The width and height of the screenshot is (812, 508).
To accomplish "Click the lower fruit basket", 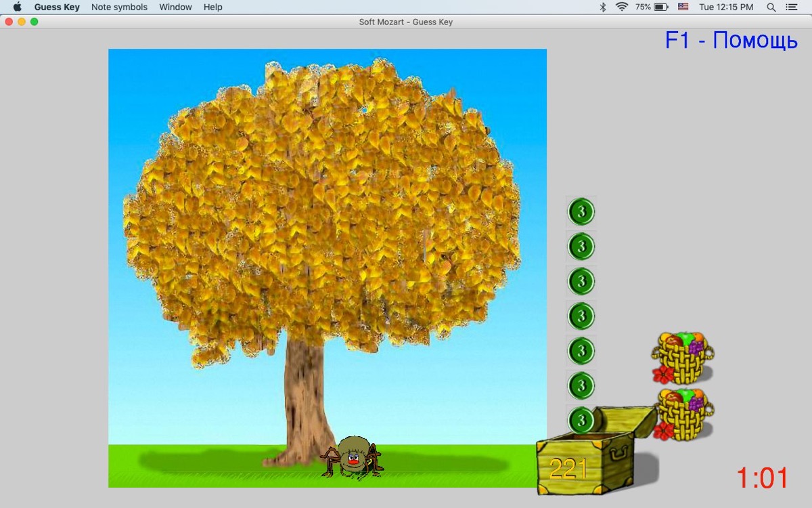I will (683, 415).
